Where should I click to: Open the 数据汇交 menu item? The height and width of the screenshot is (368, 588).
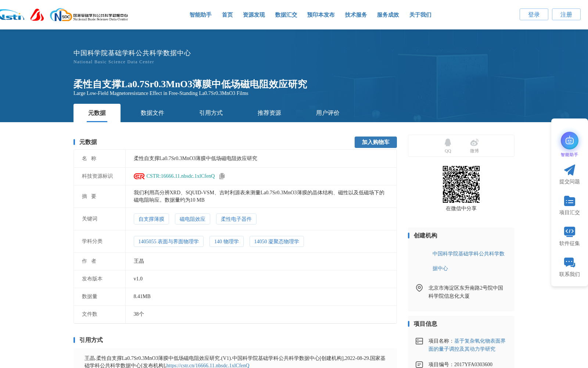click(x=286, y=15)
